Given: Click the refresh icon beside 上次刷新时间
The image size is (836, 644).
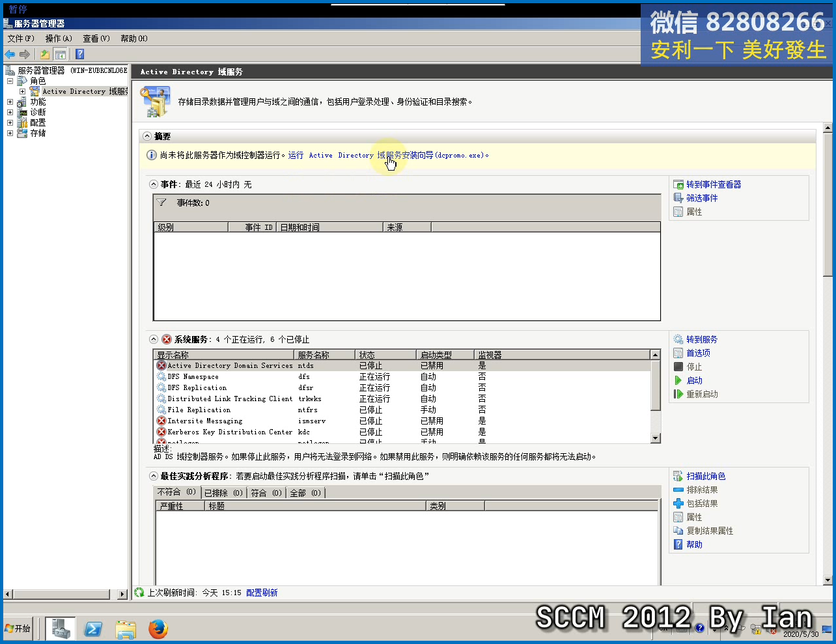Looking at the screenshot, I should point(139,593).
